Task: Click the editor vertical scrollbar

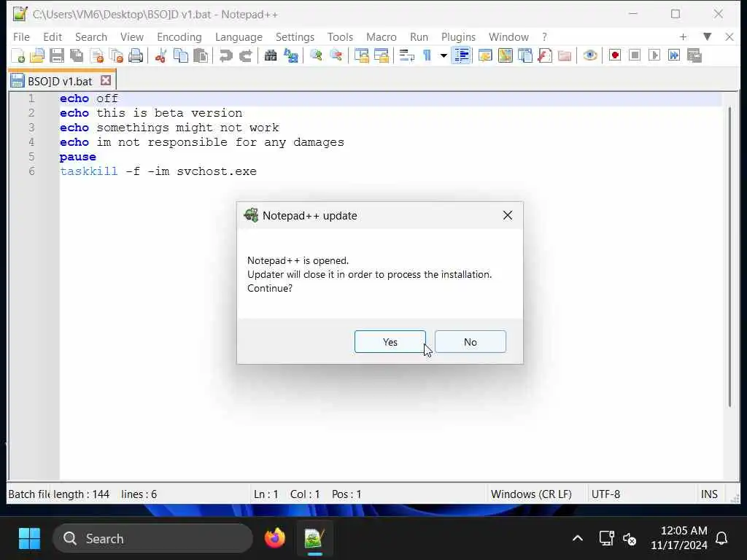Action: 729,257
